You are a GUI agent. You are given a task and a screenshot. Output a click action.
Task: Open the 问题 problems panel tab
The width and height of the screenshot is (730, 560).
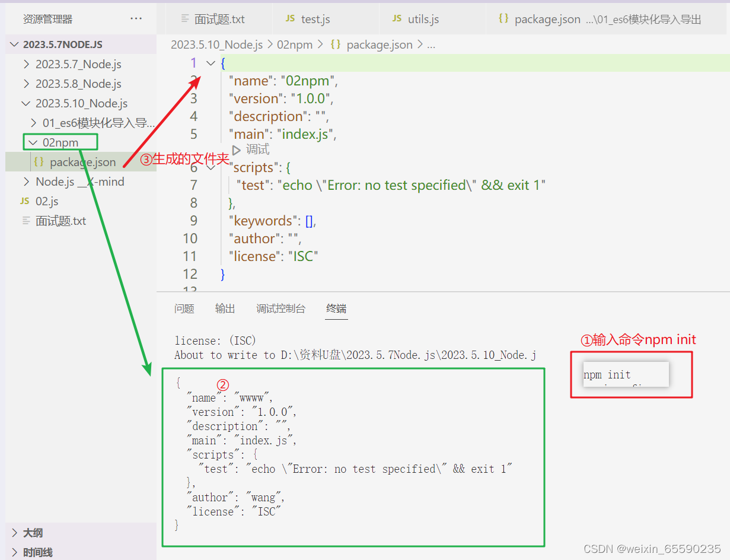tap(184, 308)
